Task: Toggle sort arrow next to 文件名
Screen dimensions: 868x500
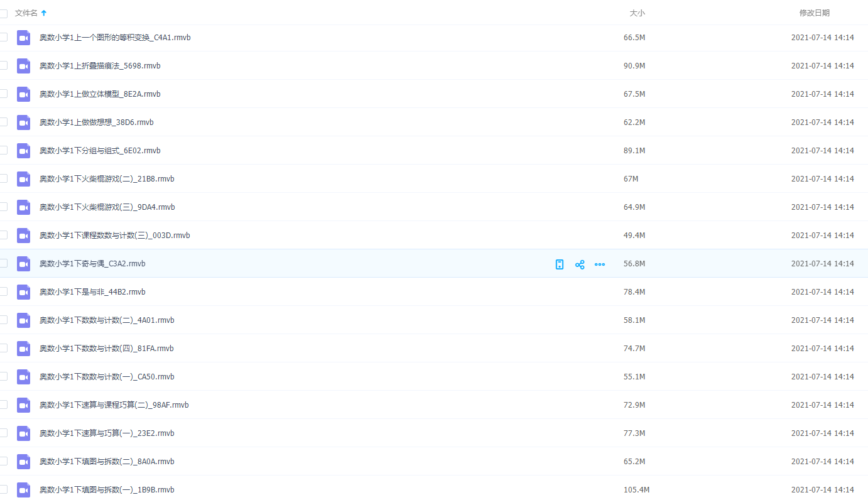Action: 44,13
